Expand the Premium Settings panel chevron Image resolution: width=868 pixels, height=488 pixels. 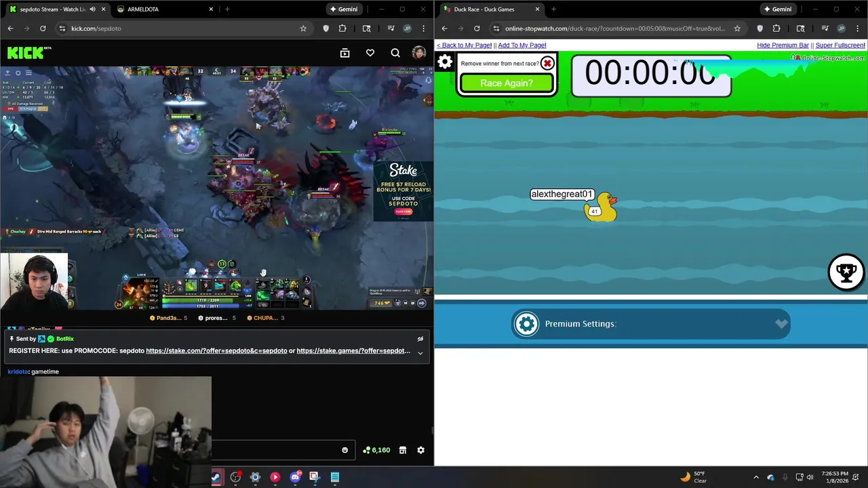781,324
